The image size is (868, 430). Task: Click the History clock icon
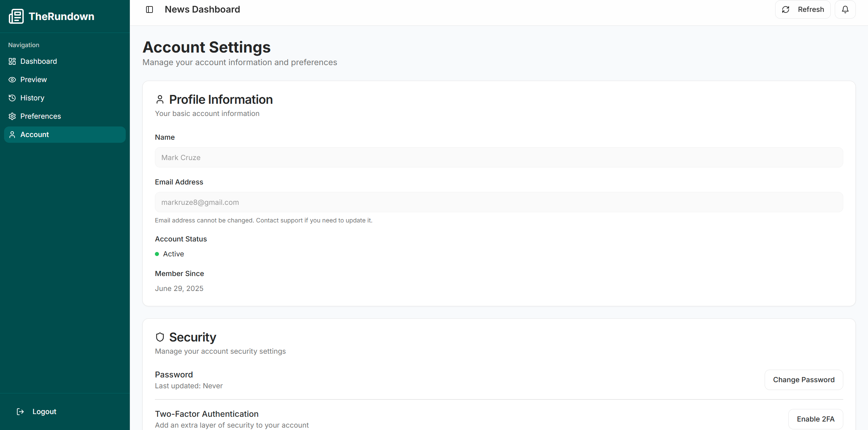pos(12,98)
